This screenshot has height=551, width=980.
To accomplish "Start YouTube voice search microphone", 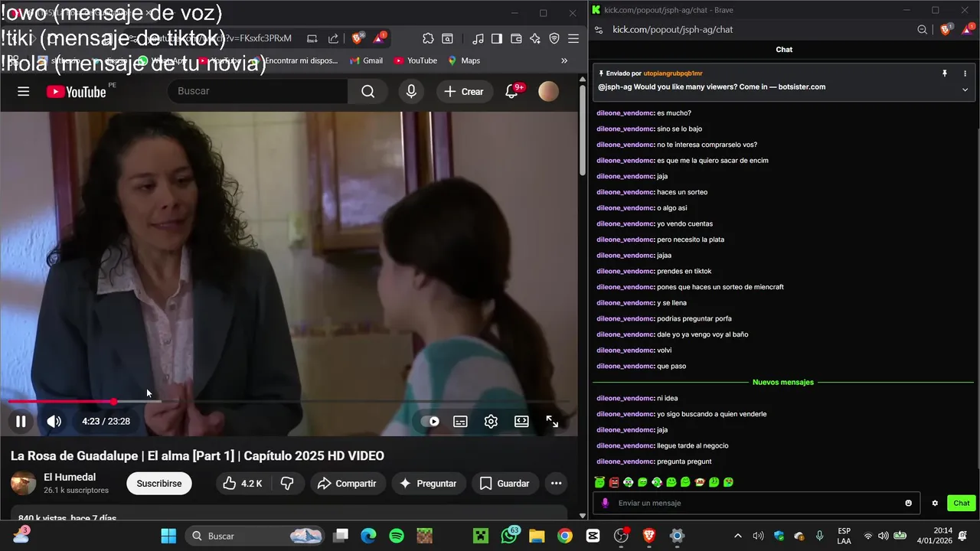I will [411, 91].
